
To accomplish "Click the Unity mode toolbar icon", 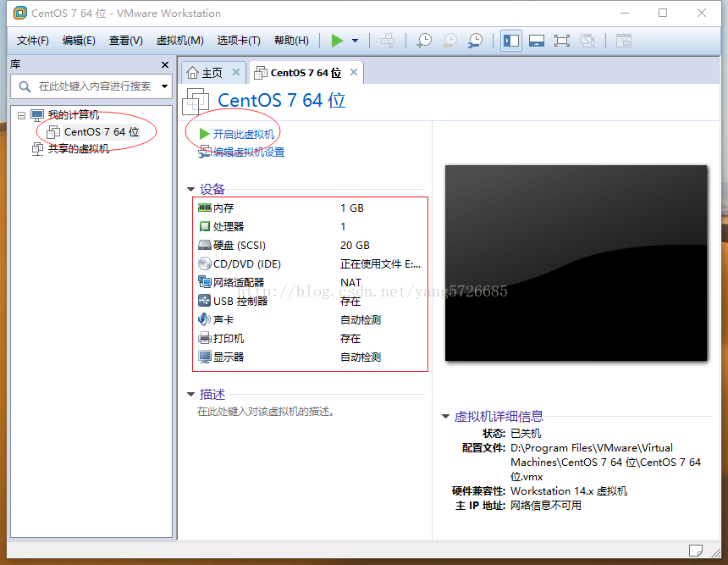I will pyautogui.click(x=587, y=41).
